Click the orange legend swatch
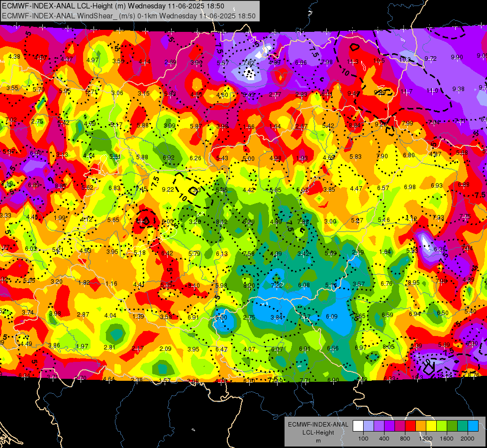 point(421,426)
